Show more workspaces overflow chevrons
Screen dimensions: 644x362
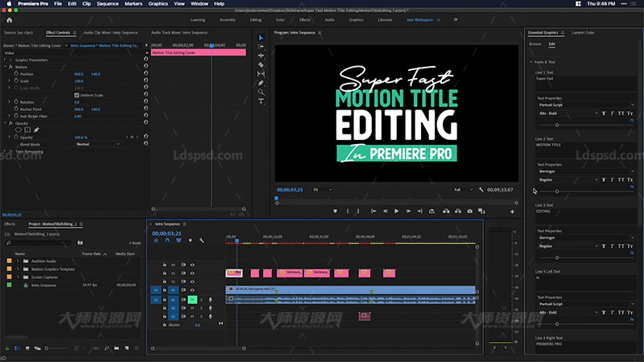[456, 19]
